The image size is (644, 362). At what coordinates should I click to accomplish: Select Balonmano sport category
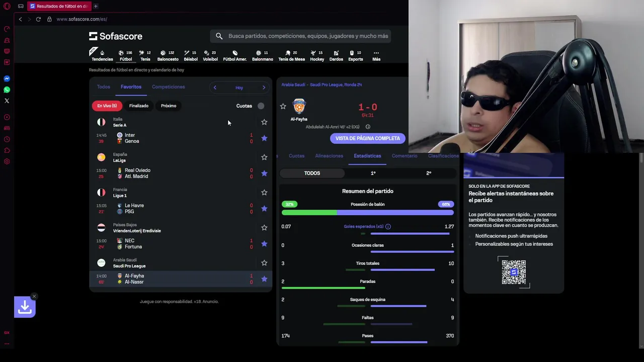pos(262,55)
